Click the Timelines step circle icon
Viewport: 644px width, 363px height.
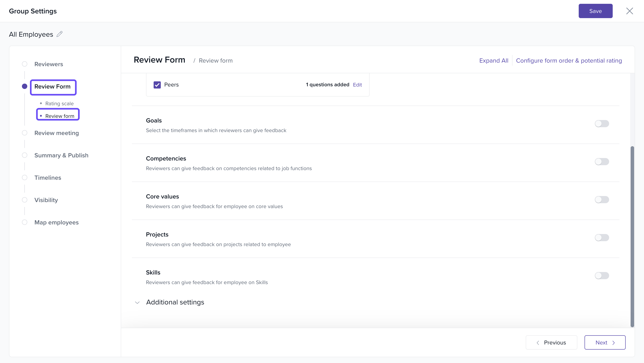coord(25,178)
